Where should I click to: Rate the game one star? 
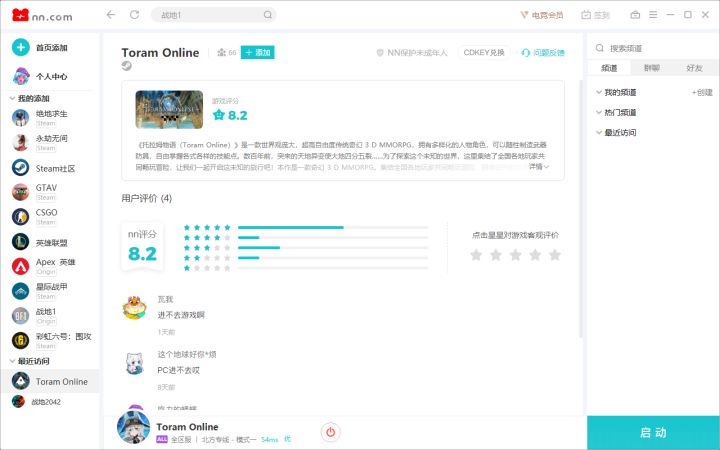click(x=476, y=254)
